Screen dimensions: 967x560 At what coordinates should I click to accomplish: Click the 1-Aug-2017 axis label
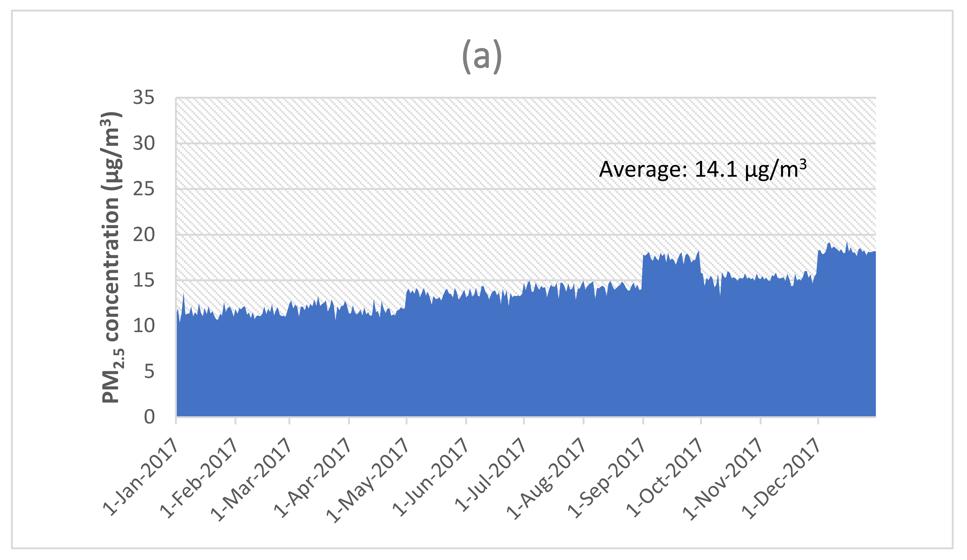click(546, 478)
